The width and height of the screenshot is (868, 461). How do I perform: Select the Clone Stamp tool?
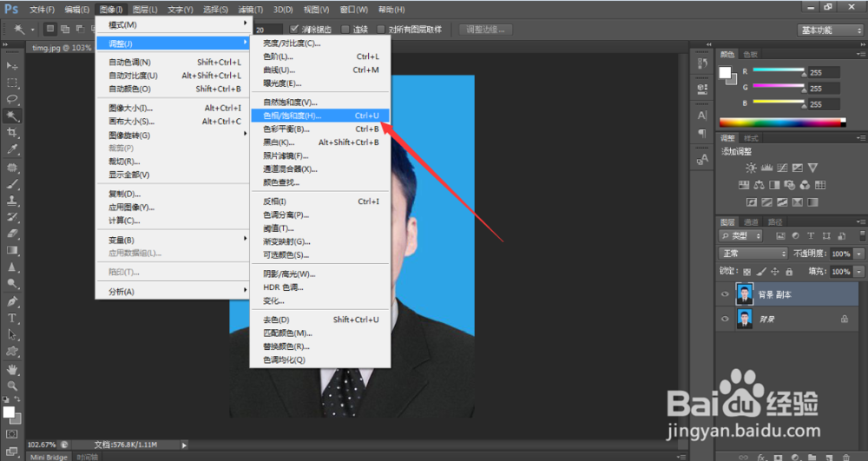pyautogui.click(x=11, y=201)
